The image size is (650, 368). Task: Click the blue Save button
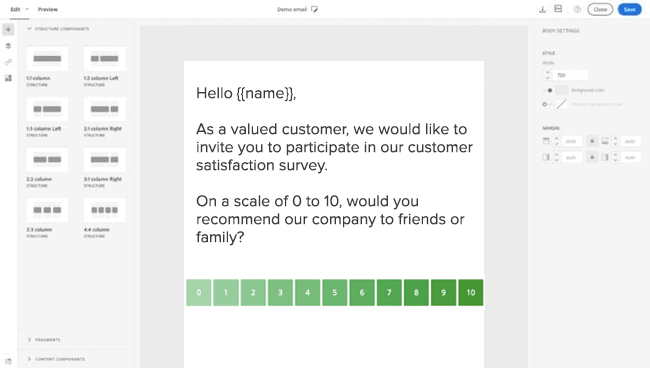point(629,9)
